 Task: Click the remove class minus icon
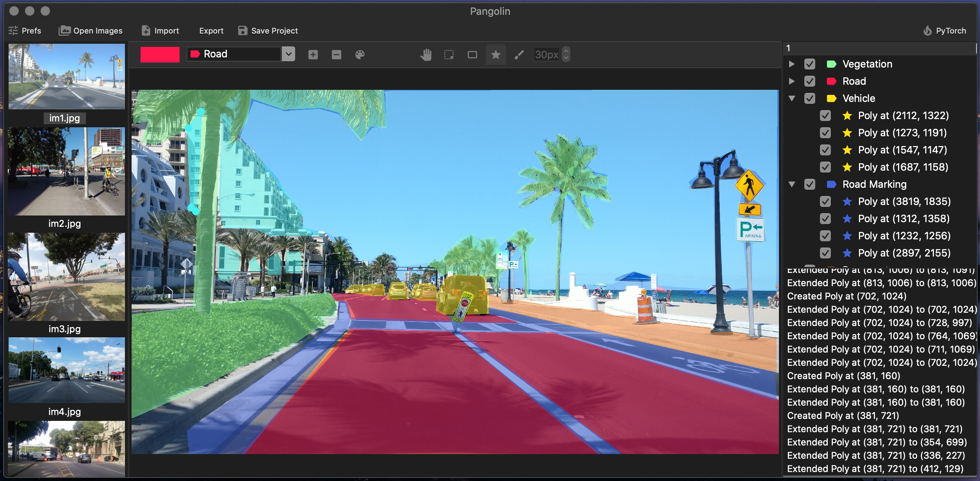336,55
